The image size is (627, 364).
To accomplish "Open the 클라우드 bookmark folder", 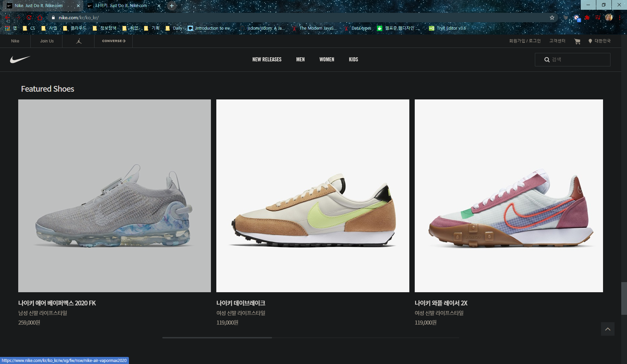I will (x=75, y=28).
